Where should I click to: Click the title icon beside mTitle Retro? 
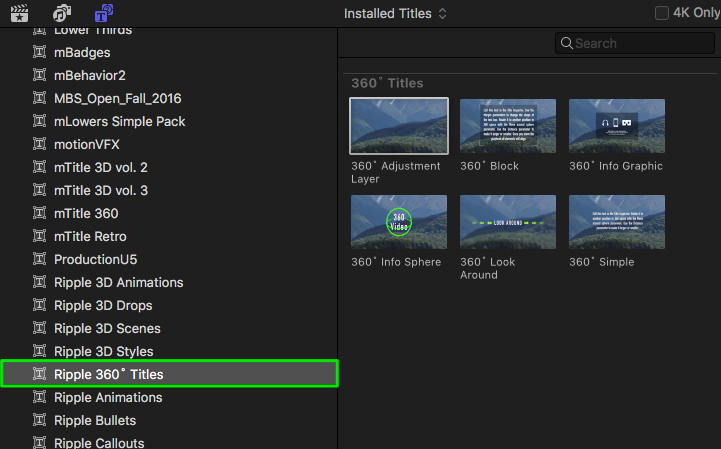(40, 236)
